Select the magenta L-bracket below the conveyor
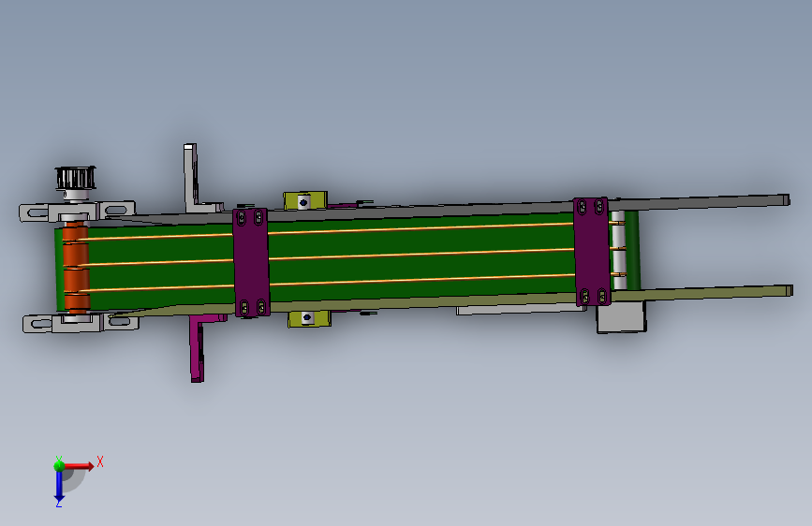This screenshot has width=812, height=526. 203,348
